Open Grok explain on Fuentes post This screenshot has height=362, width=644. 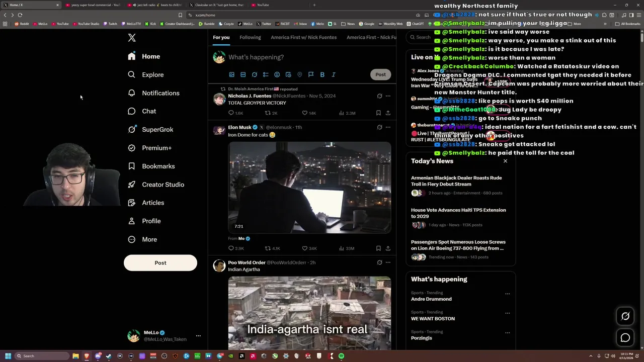[x=379, y=96]
